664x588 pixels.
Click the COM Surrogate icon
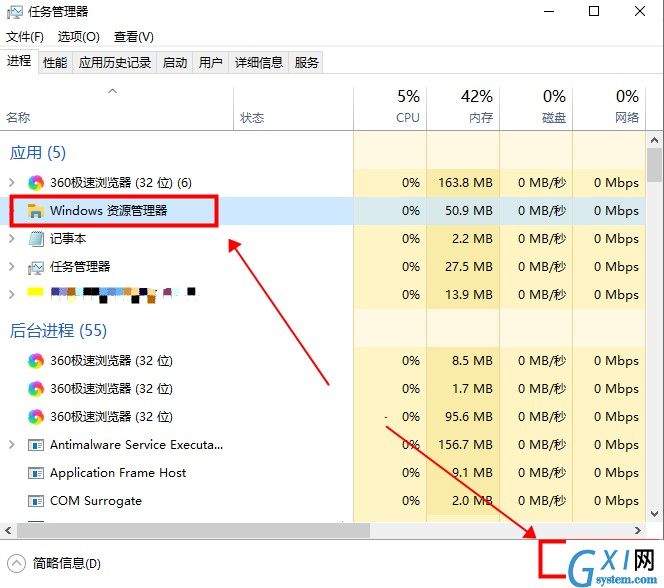coord(36,501)
